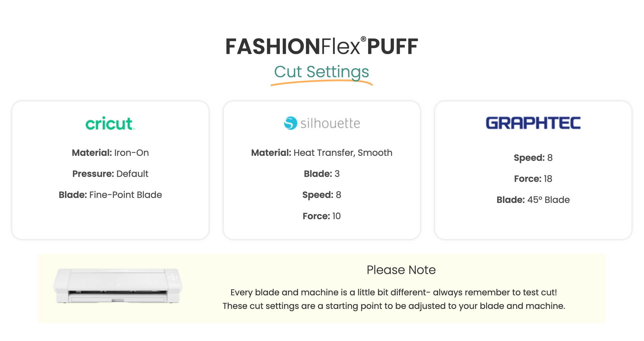The height and width of the screenshot is (341, 644).
Task: Click Cricut Material Iron-On text
Action: [110, 153]
